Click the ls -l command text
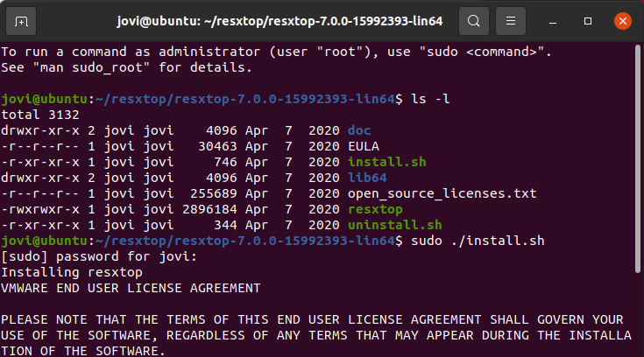This screenshot has height=357, width=644. point(430,99)
